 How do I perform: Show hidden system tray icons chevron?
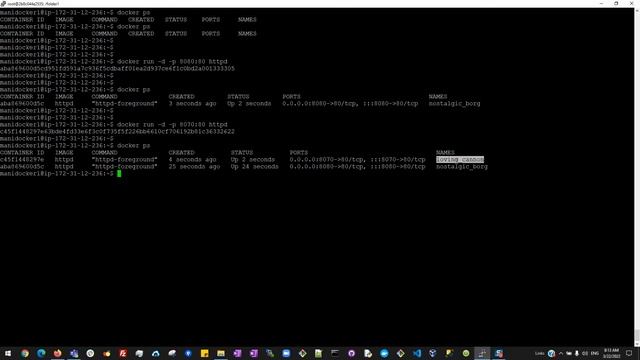tap(561, 353)
